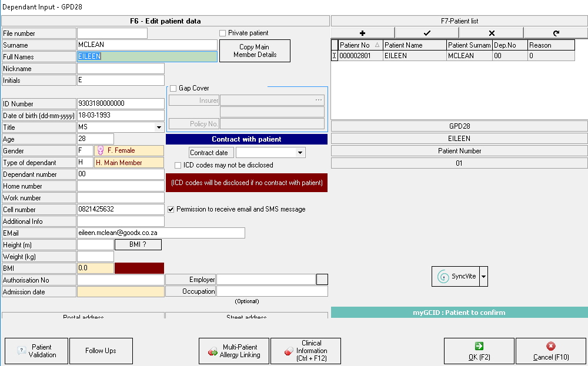Click the dark red BMI color indicator

[x=139, y=268]
